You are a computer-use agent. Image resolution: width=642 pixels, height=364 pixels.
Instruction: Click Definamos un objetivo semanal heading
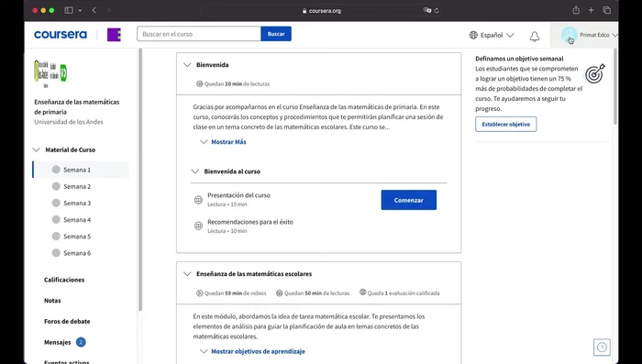point(519,59)
